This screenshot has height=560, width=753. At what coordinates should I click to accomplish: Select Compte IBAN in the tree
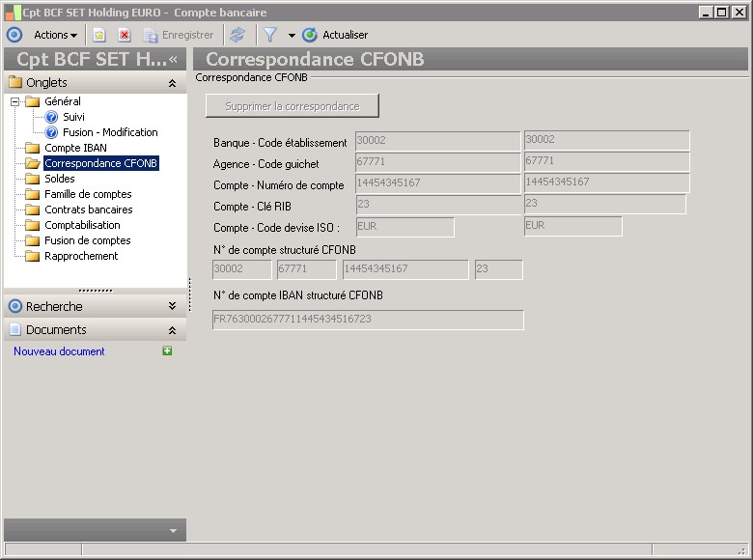(x=75, y=148)
